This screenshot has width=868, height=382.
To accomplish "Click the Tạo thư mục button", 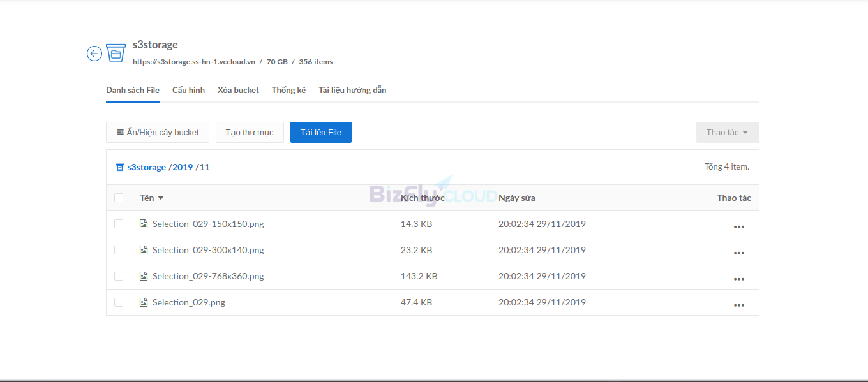I will pyautogui.click(x=250, y=133).
